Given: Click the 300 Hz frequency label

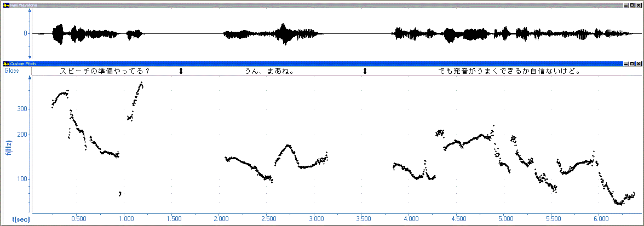Looking at the screenshot, I should [x=22, y=109].
